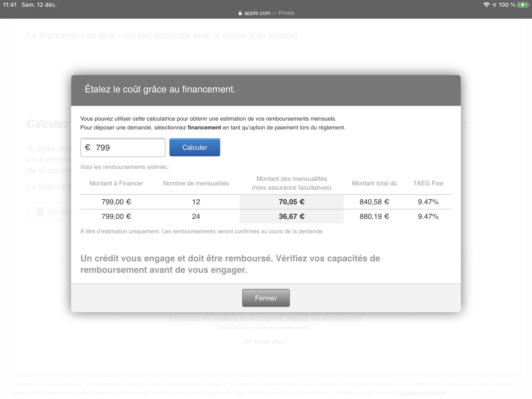532x399 pixels.
Task: Click the 880,19 € total amount cell
Action: (374, 216)
